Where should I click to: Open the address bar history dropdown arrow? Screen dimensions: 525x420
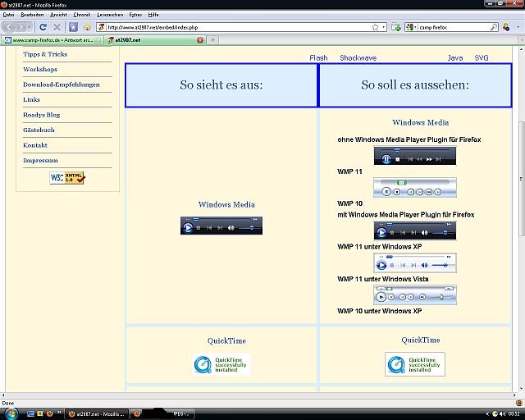click(x=384, y=27)
